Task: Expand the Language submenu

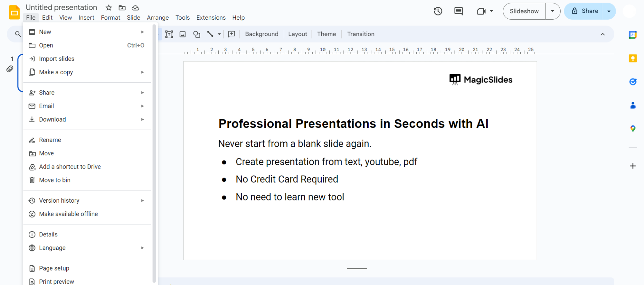Action: pyautogui.click(x=142, y=248)
